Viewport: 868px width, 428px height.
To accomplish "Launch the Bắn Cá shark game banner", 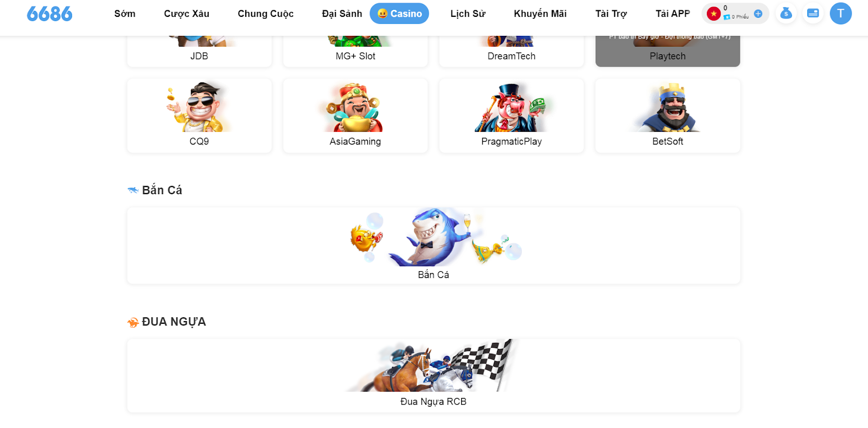I will [433, 245].
